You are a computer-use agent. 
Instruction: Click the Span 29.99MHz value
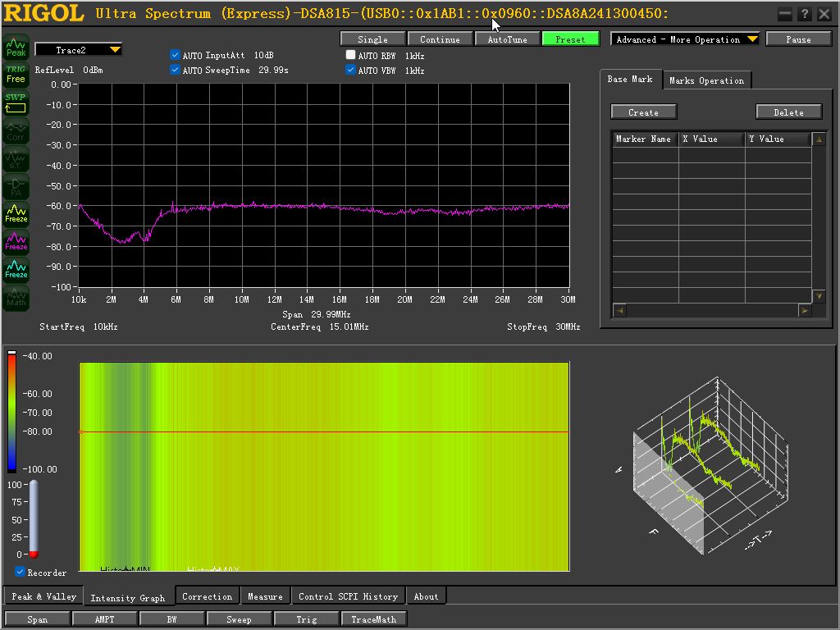(x=331, y=314)
